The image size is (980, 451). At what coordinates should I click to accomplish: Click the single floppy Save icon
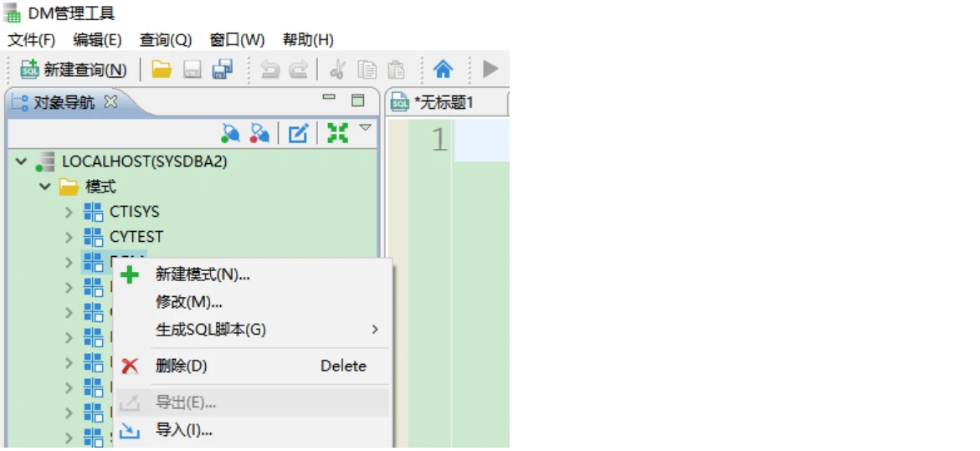[192, 69]
